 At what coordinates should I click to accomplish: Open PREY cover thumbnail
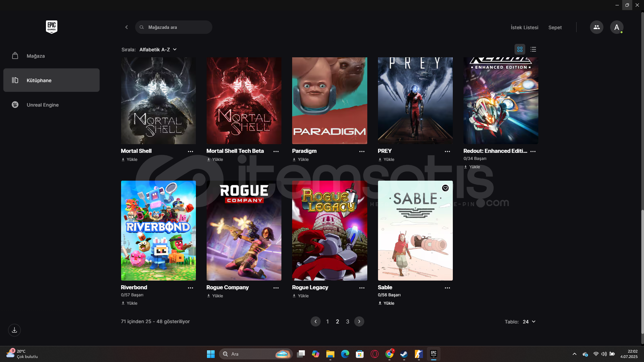click(415, 101)
